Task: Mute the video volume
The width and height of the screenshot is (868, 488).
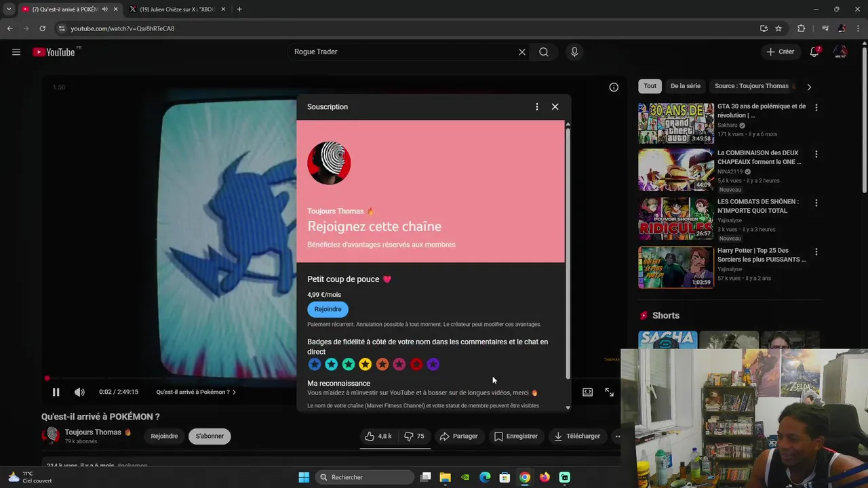Action: (x=79, y=392)
